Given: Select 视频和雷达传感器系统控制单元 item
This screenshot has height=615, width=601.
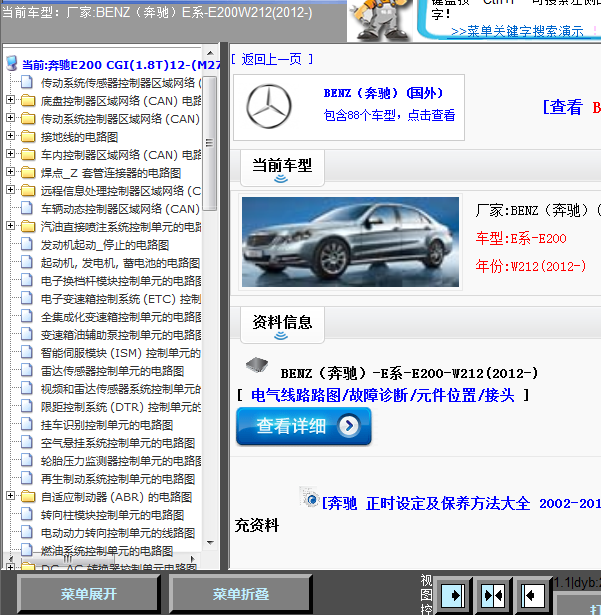Looking at the screenshot, I should (x=121, y=389).
